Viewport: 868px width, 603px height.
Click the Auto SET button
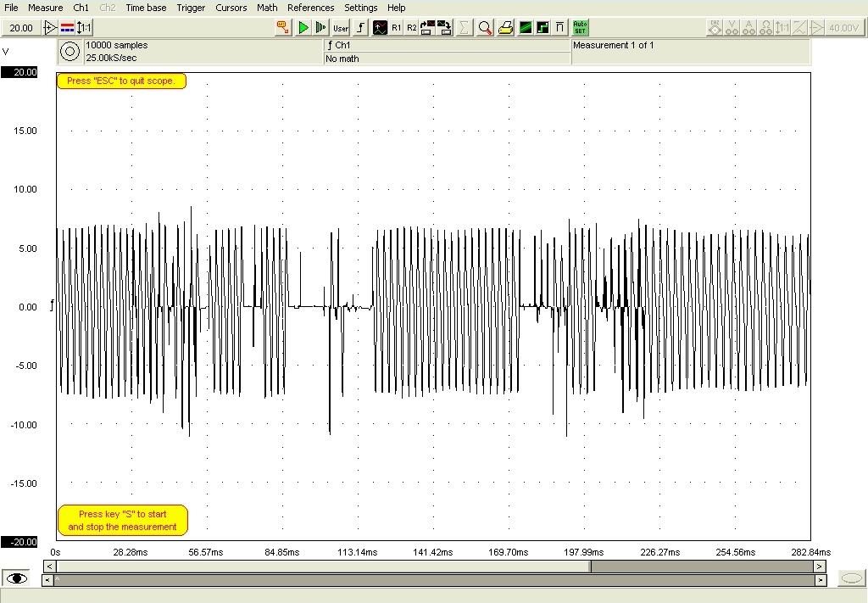[581, 28]
